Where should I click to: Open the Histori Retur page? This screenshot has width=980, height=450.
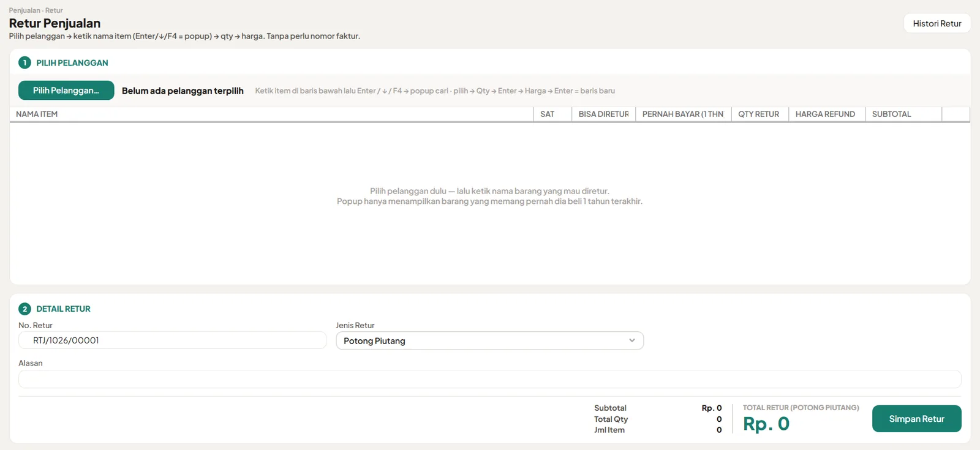(x=937, y=23)
